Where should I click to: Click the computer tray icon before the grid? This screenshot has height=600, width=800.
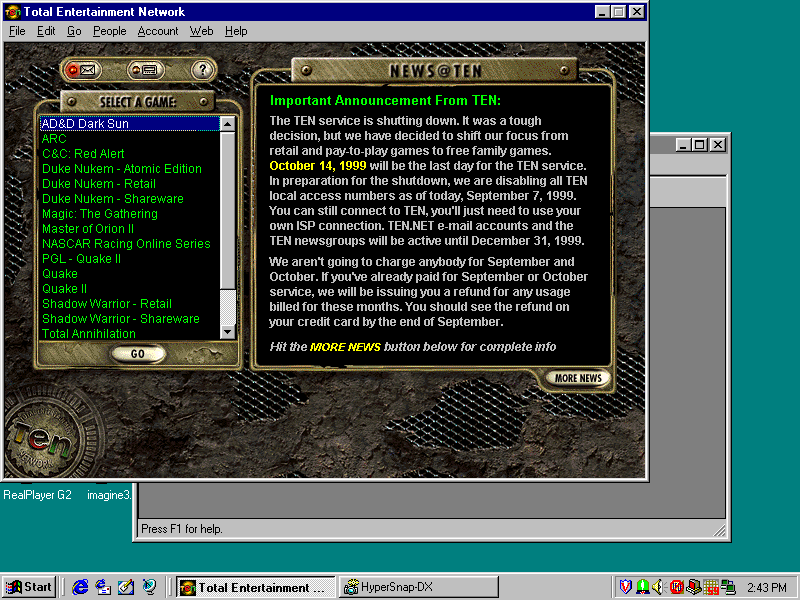tap(693, 587)
